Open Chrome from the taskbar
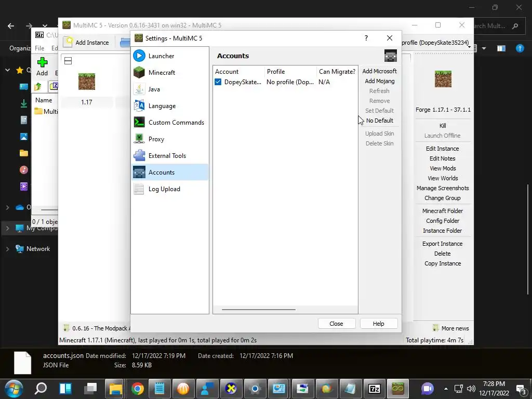The image size is (532, 399). (x=137, y=389)
